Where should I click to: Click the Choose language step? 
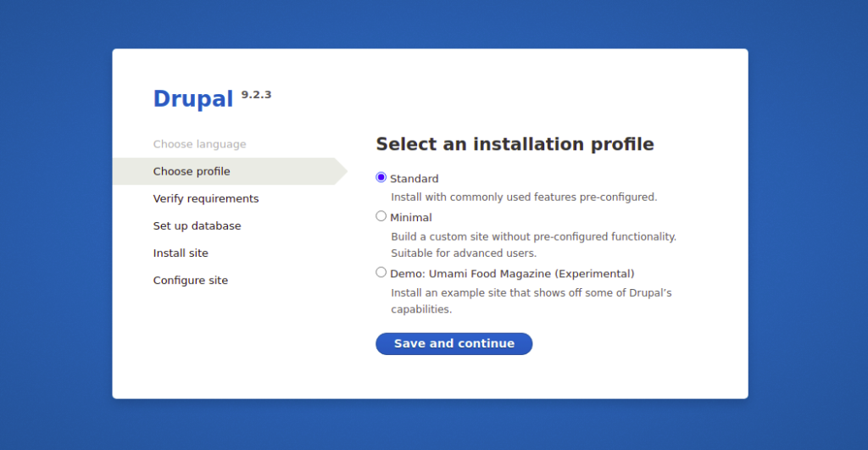click(x=200, y=144)
